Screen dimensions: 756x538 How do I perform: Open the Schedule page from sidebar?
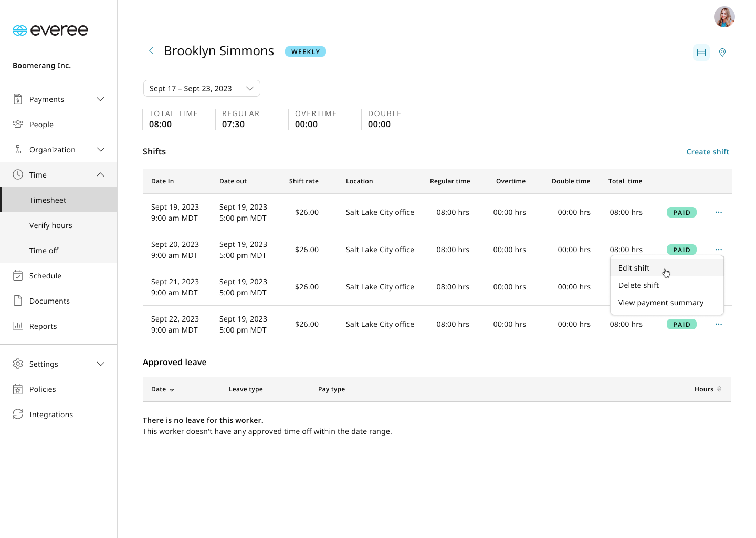pyautogui.click(x=45, y=276)
